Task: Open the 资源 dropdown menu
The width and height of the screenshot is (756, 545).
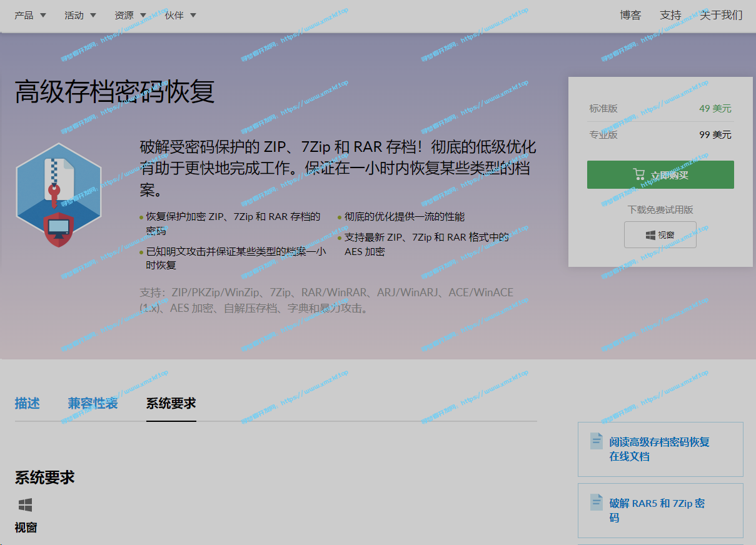Action: [x=130, y=15]
